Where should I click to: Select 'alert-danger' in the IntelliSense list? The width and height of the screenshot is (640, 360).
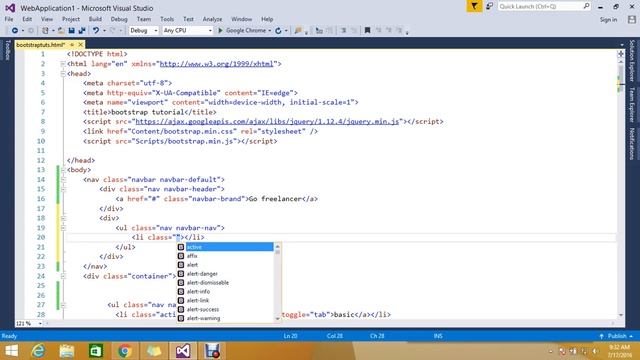coord(225,274)
